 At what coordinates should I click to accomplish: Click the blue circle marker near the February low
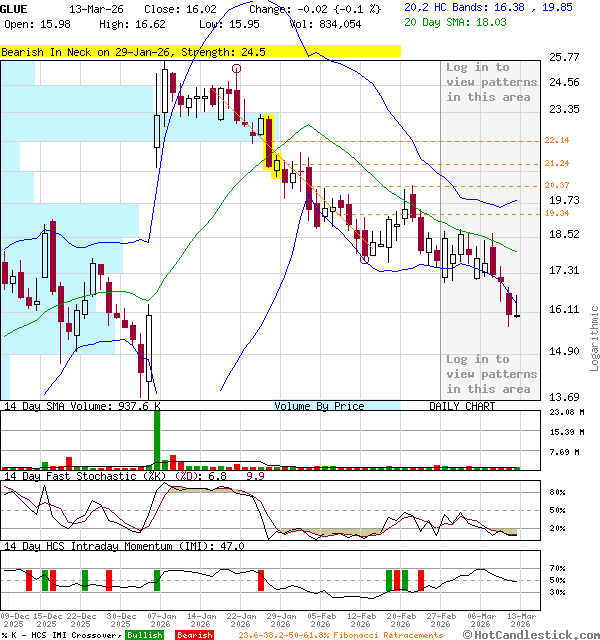365,260
